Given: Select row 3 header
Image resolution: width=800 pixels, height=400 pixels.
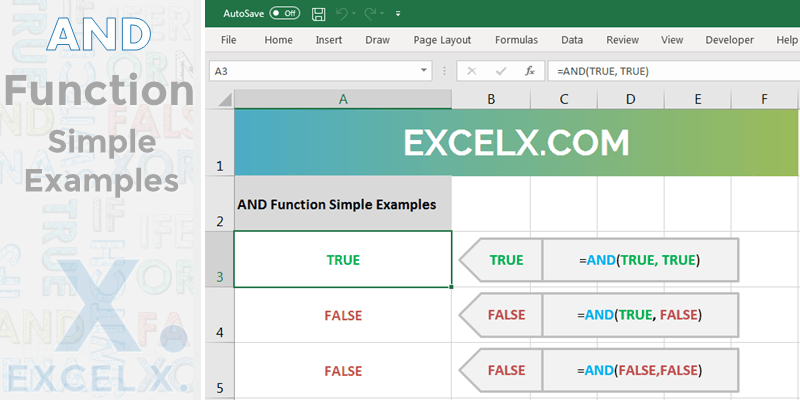Looking at the screenshot, I should pyautogui.click(x=220, y=259).
